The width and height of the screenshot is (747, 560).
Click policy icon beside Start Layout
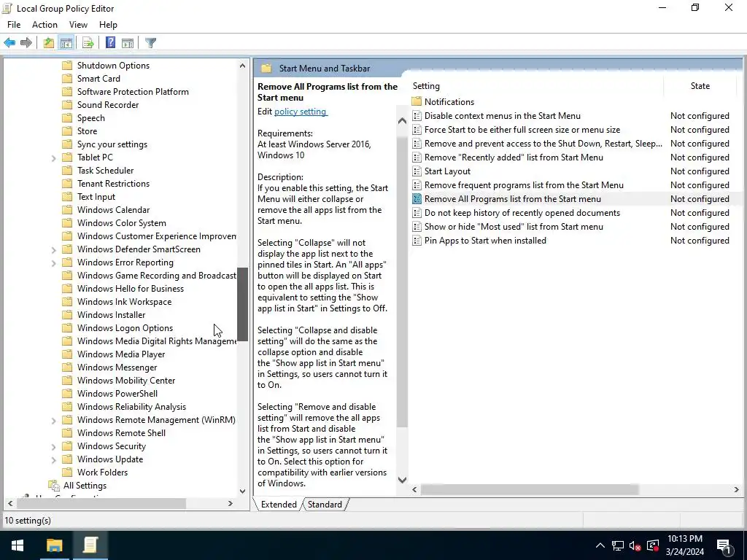coord(417,171)
